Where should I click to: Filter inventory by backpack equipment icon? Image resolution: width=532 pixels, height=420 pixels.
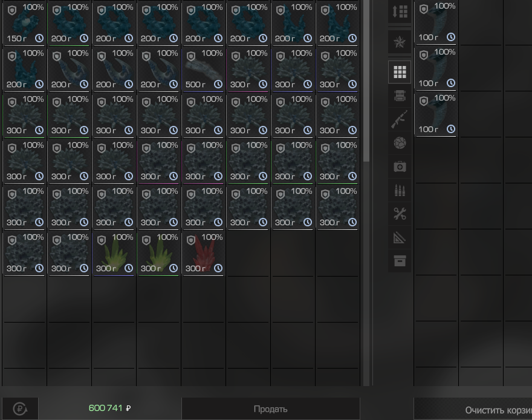tap(400, 96)
